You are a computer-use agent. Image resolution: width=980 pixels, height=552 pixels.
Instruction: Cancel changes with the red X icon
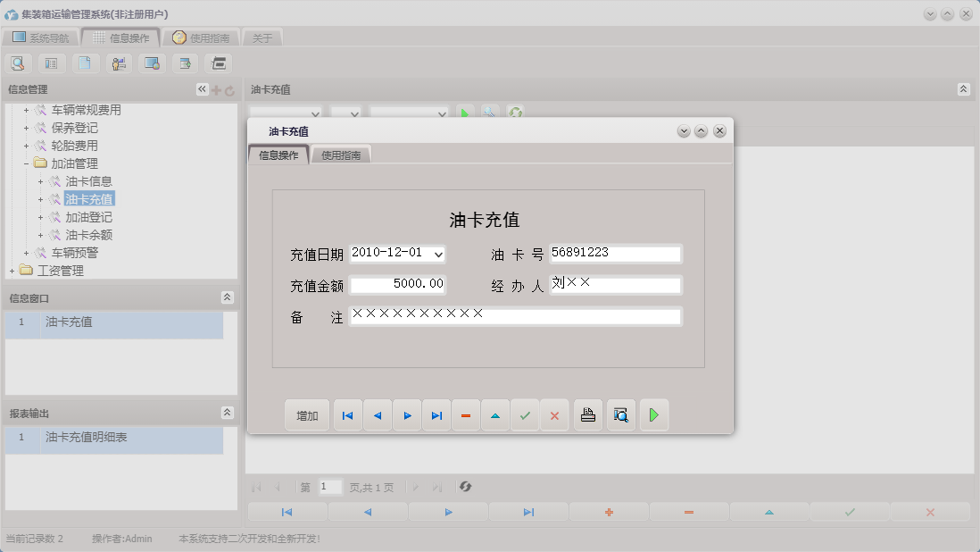[554, 414]
